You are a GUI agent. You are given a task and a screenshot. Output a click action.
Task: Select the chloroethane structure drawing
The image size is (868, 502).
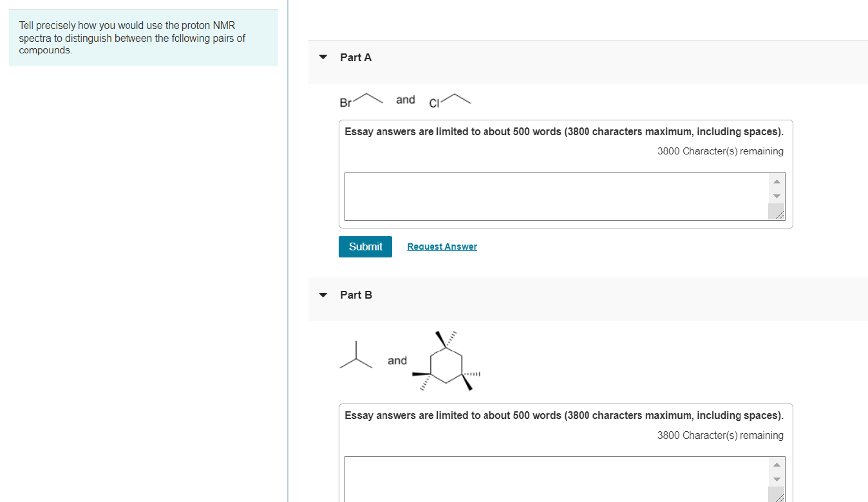point(449,100)
